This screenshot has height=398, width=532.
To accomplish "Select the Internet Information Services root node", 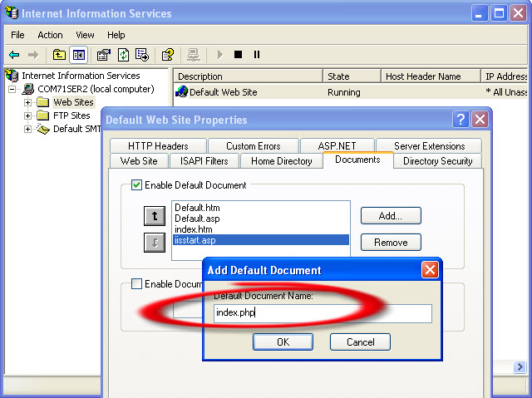I will point(81,76).
